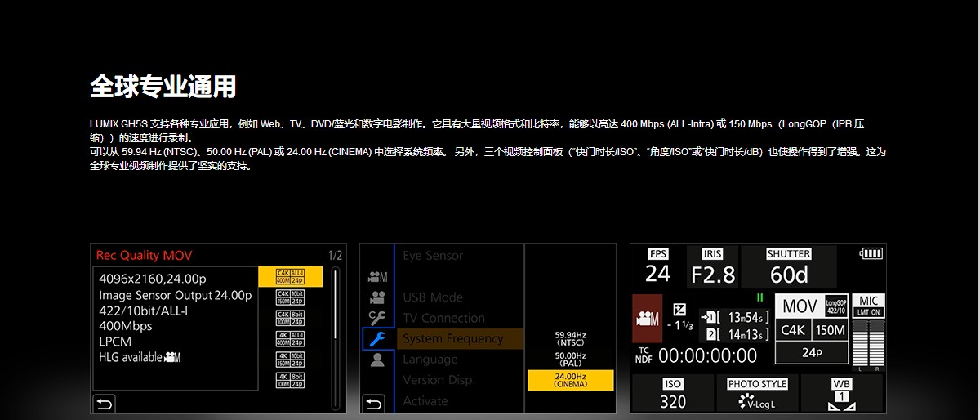Choose the 50.00Hz (PAL) frequency option
This screenshot has height=420, width=980.
[x=570, y=360]
